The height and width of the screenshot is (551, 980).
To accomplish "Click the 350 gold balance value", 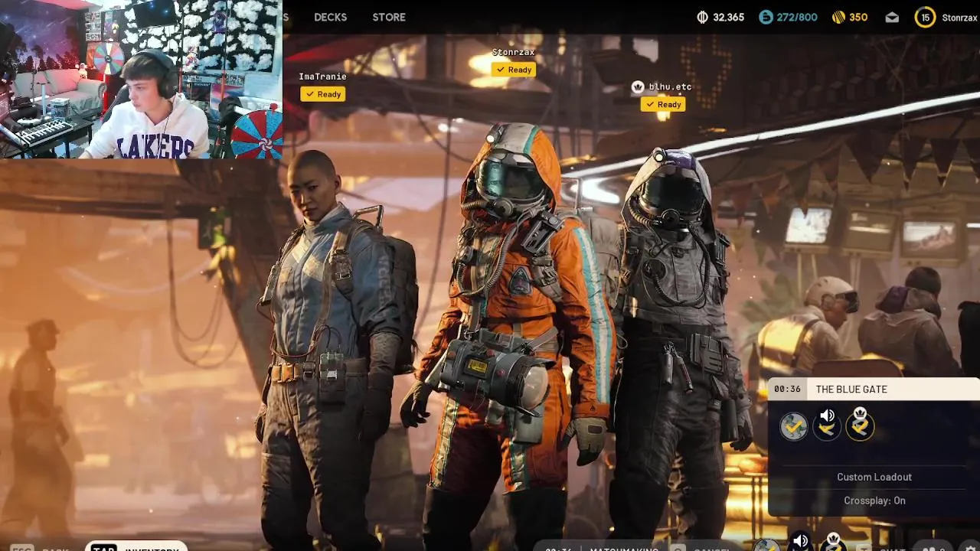I will tap(858, 17).
